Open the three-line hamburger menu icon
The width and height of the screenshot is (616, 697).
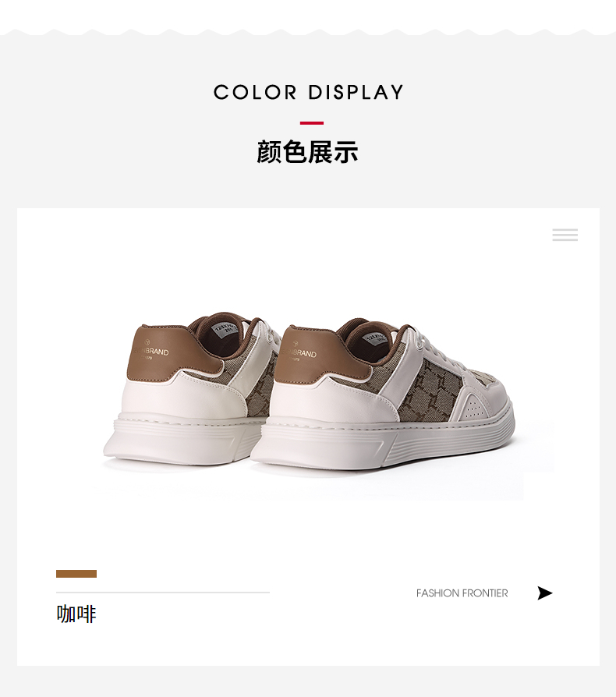tap(565, 235)
